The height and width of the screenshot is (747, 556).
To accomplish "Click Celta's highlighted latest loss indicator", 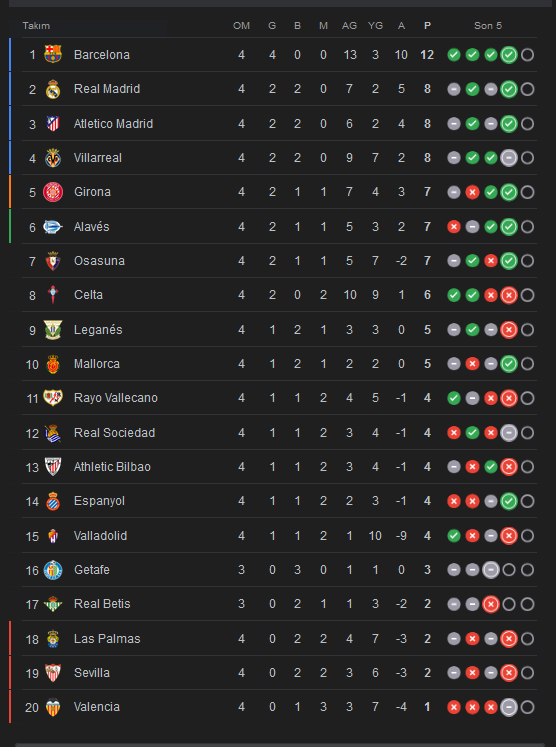I will tap(509, 295).
